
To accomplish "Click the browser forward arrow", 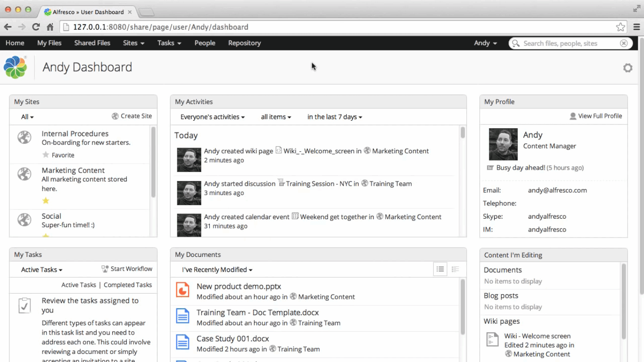I will 22,27.
